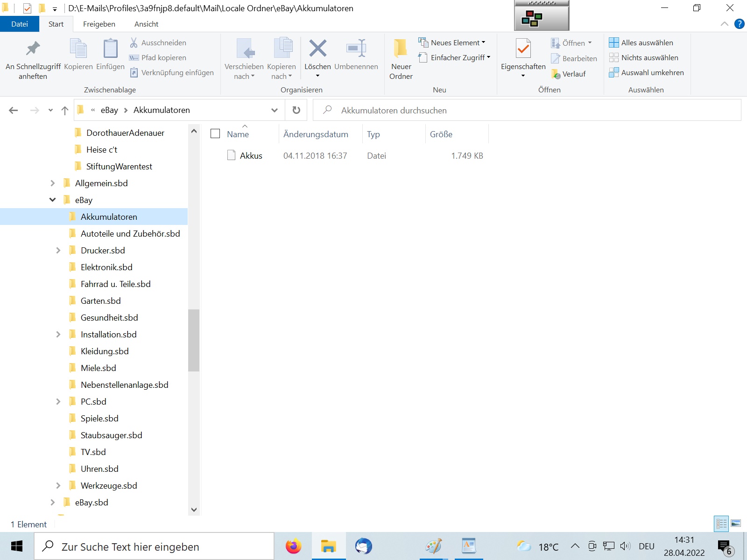
Task: Select all items with Alles auswählen
Action: tap(641, 42)
